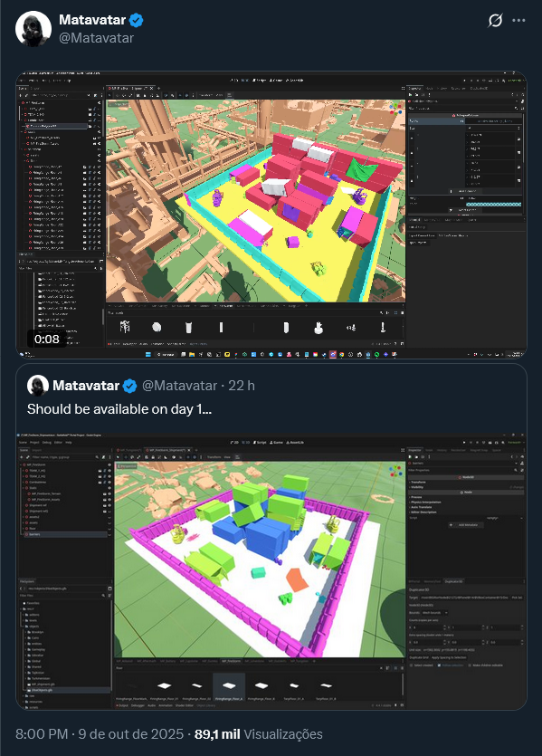Open the '8:00 PM · 9 de out de 2025' timestamp

pos(100,734)
